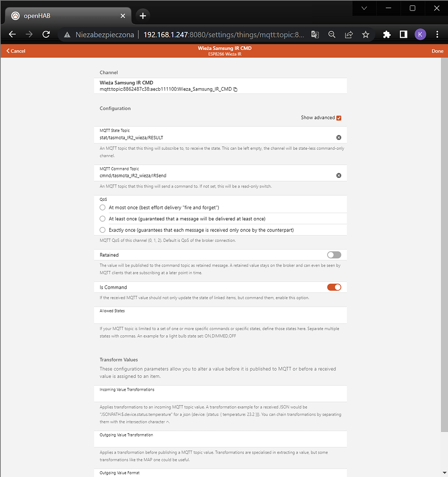The width and height of the screenshot is (448, 477).
Task: Navigate back using the back arrow
Action: pyautogui.click(x=12, y=34)
